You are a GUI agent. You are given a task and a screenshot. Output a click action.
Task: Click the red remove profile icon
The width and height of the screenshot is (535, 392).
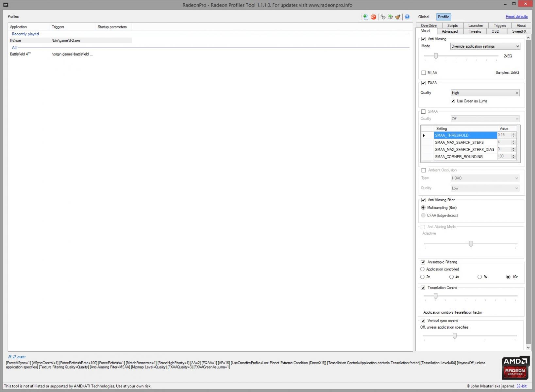(x=374, y=17)
